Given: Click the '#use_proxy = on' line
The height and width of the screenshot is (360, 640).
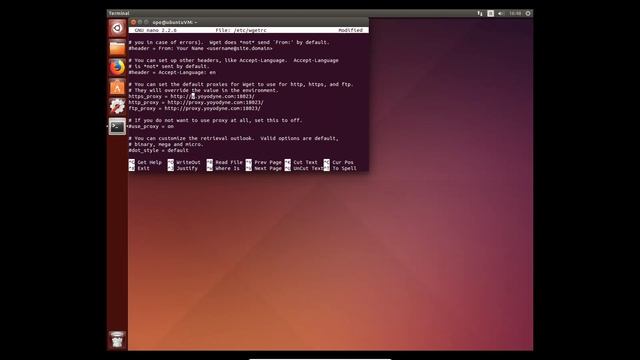Looking at the screenshot, I should pyautogui.click(x=151, y=127).
